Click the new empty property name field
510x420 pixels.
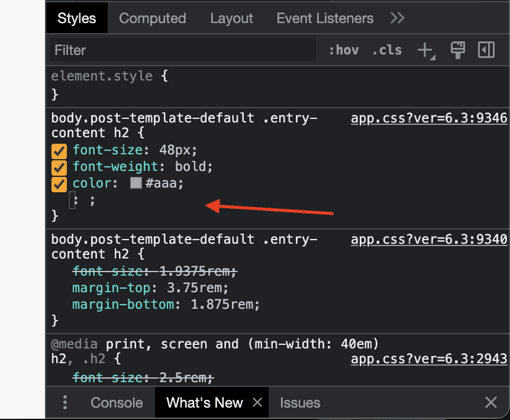72,201
